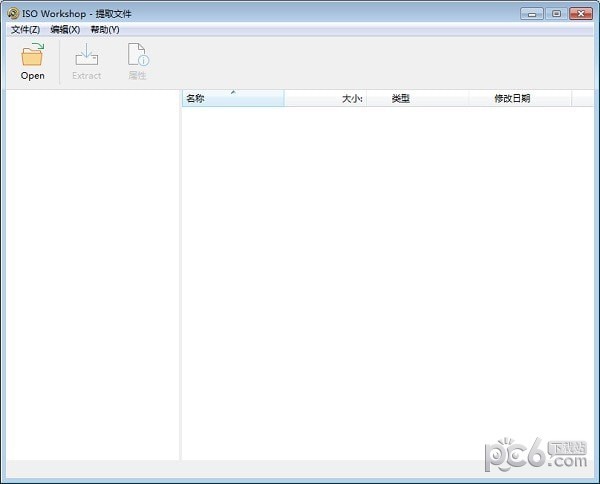Sort list by 名称 column header
This screenshot has width=600, height=484.
click(233, 98)
